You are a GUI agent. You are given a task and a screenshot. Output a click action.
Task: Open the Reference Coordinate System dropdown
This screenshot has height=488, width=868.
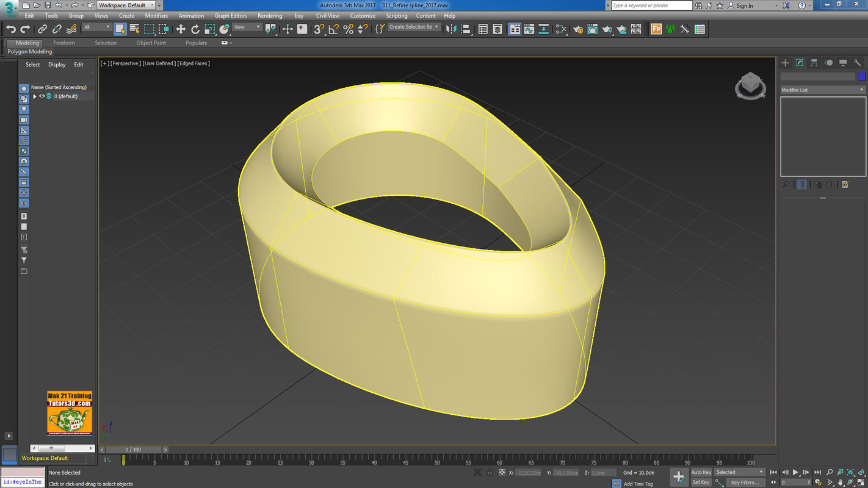click(x=246, y=27)
